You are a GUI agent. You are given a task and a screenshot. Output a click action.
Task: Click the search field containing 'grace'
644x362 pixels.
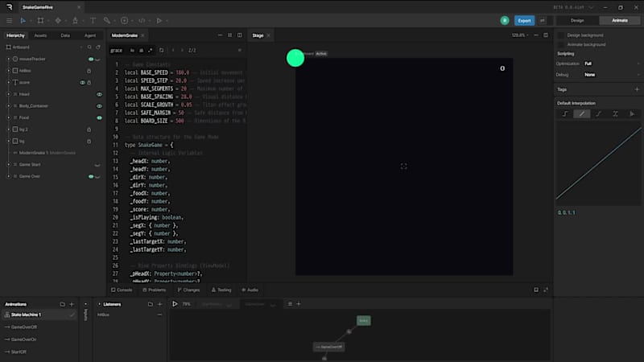coord(118,50)
